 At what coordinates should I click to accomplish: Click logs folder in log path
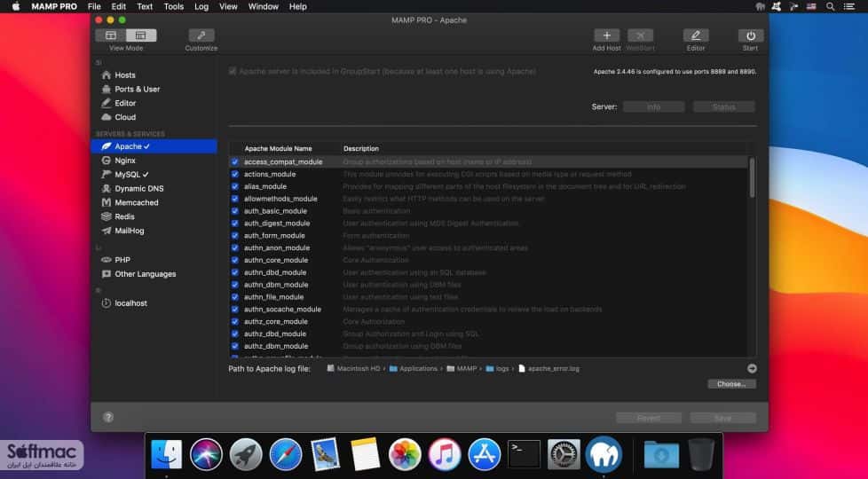click(498, 368)
